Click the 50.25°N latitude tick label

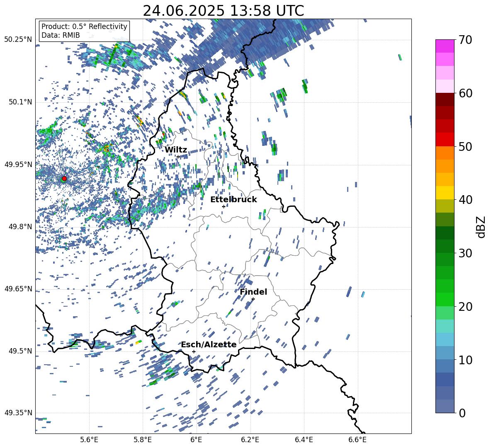point(18,40)
